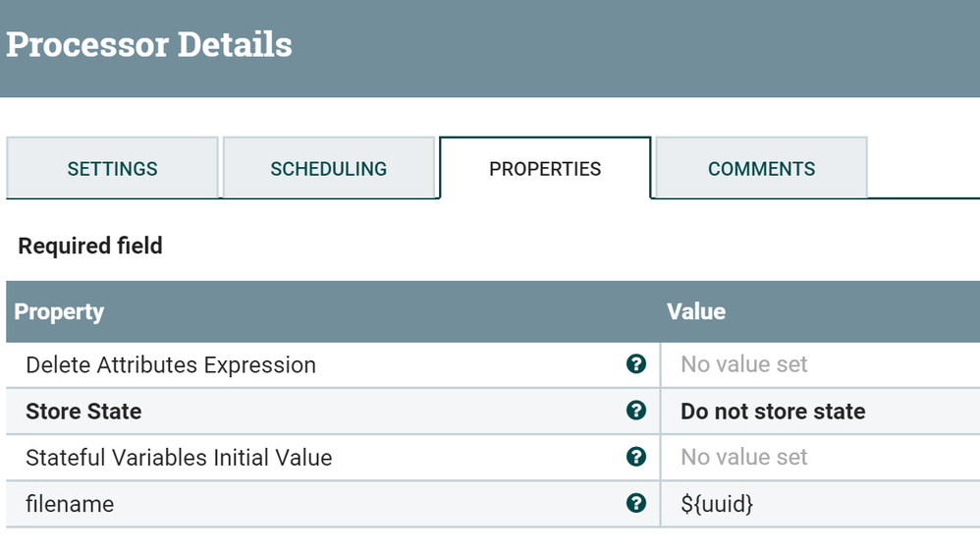Click the Property column header
The width and height of the screenshot is (980, 553).
pos(59,312)
